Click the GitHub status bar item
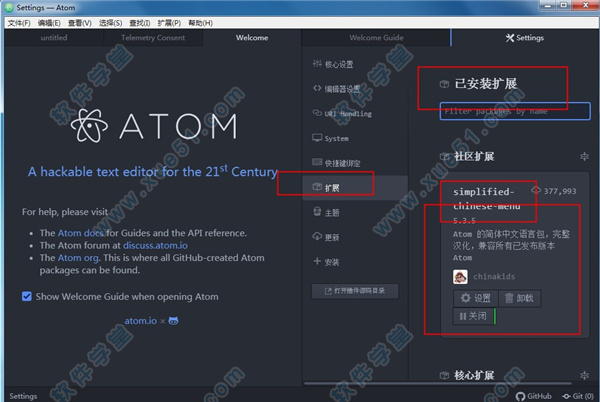The image size is (600, 402). (x=534, y=396)
